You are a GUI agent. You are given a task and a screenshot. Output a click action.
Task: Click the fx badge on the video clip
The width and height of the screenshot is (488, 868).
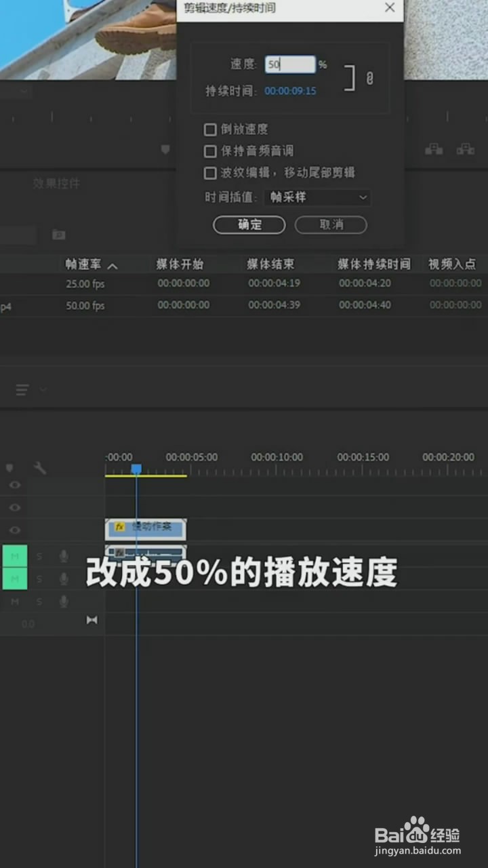(x=120, y=526)
